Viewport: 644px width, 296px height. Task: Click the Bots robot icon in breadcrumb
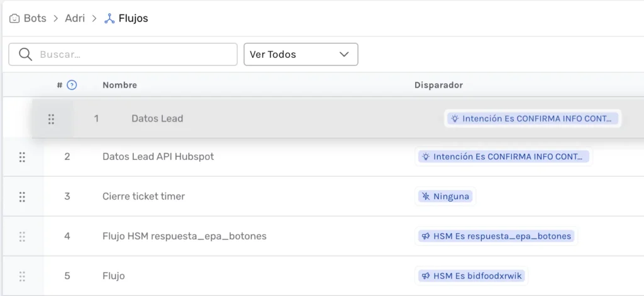pyautogui.click(x=14, y=18)
